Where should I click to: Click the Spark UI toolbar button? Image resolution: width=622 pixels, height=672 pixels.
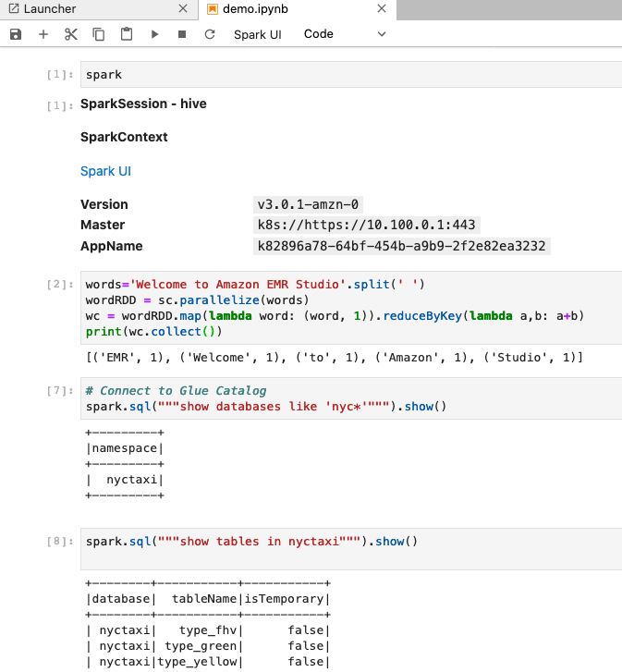(x=258, y=34)
